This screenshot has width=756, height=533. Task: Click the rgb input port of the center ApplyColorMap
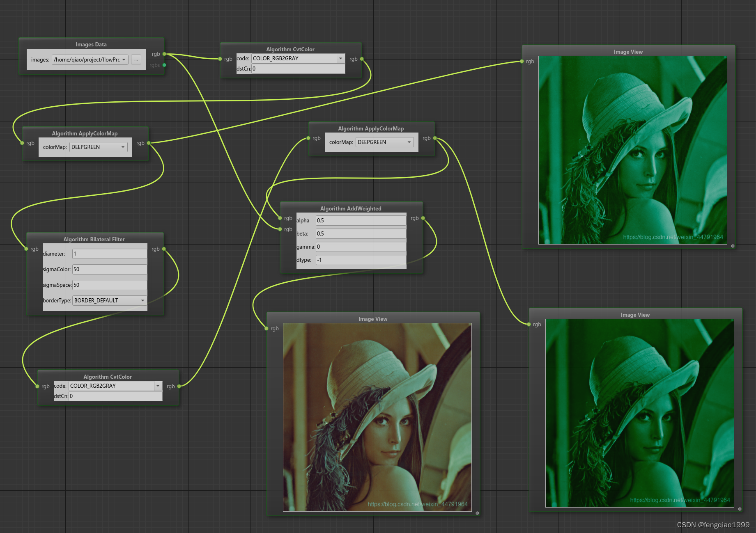click(x=308, y=138)
